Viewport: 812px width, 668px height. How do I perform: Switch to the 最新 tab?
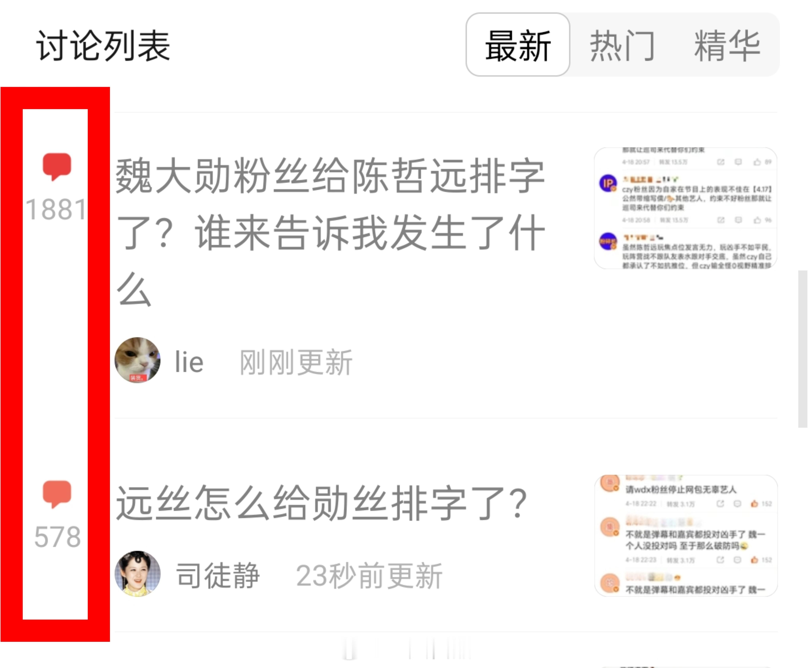(518, 45)
